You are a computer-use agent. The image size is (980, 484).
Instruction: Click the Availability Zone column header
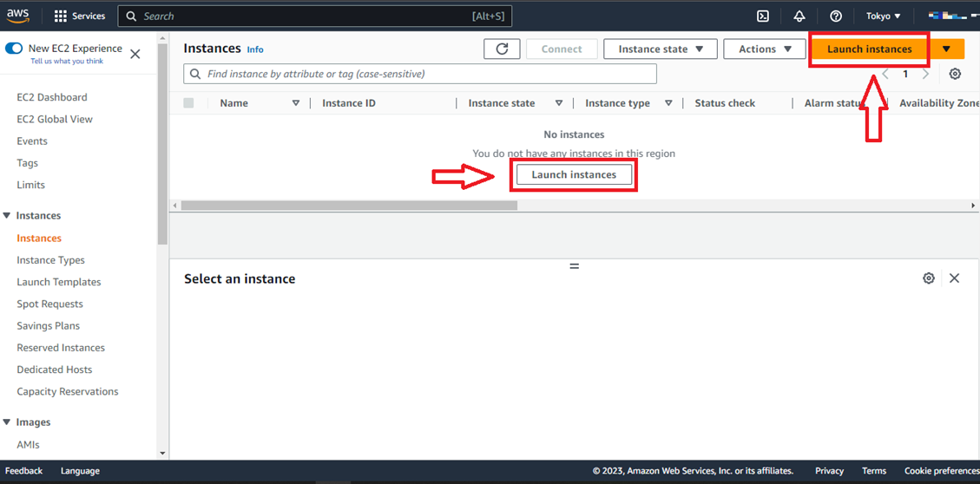[x=939, y=103]
